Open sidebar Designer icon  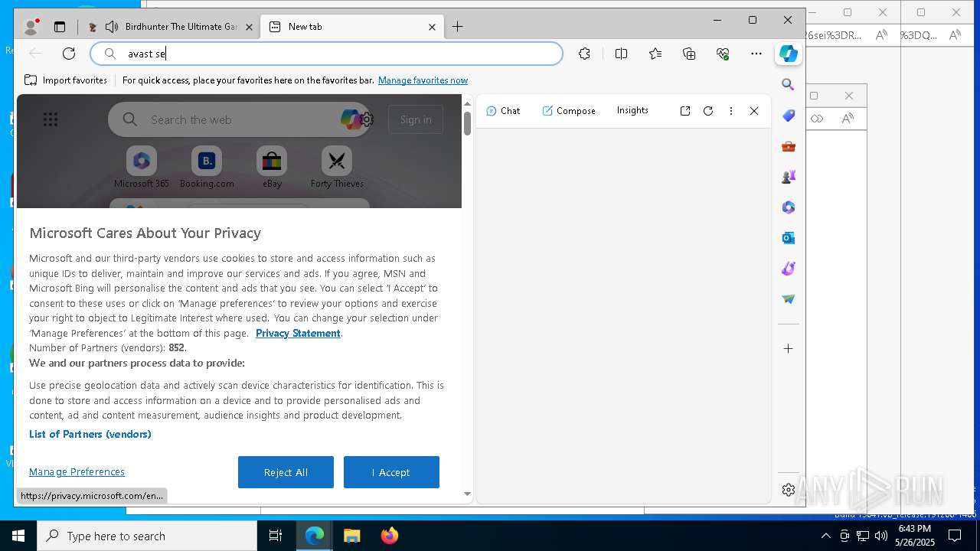click(x=788, y=269)
